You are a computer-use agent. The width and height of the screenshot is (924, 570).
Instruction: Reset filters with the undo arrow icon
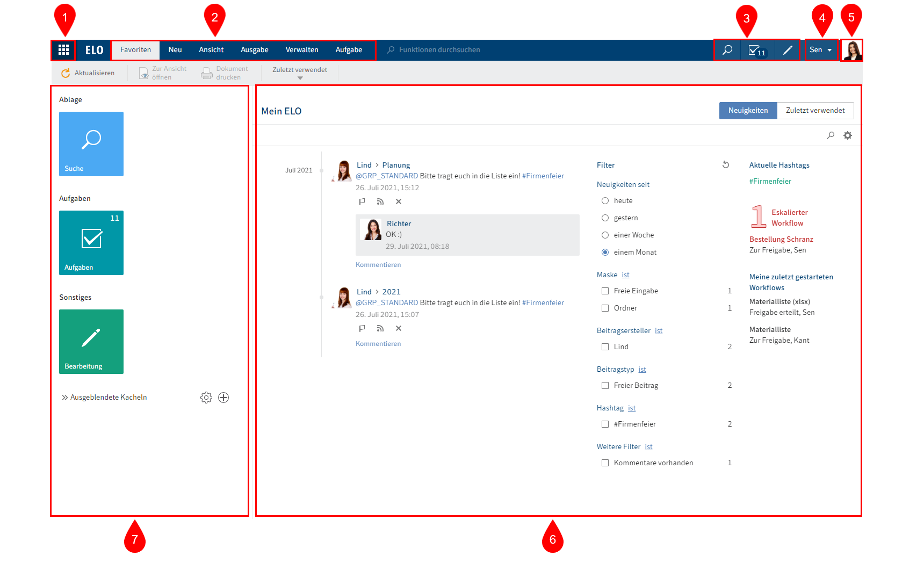coord(726,165)
